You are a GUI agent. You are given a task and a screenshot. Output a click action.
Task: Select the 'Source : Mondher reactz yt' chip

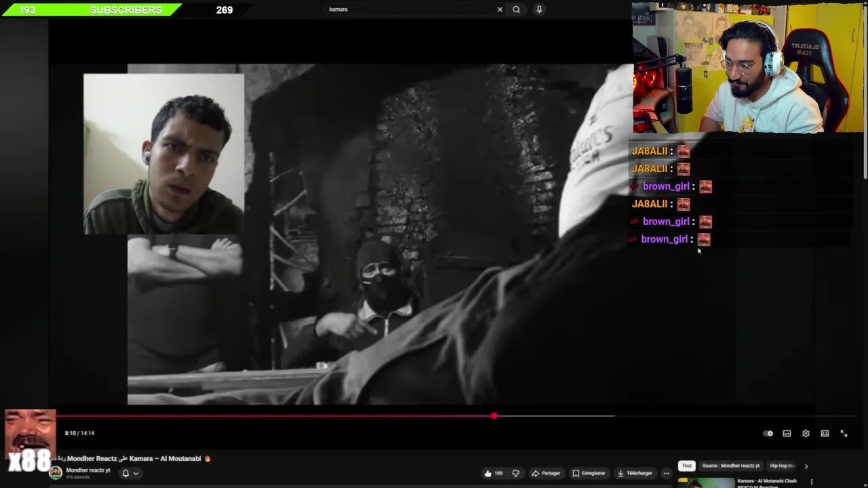[730, 466]
